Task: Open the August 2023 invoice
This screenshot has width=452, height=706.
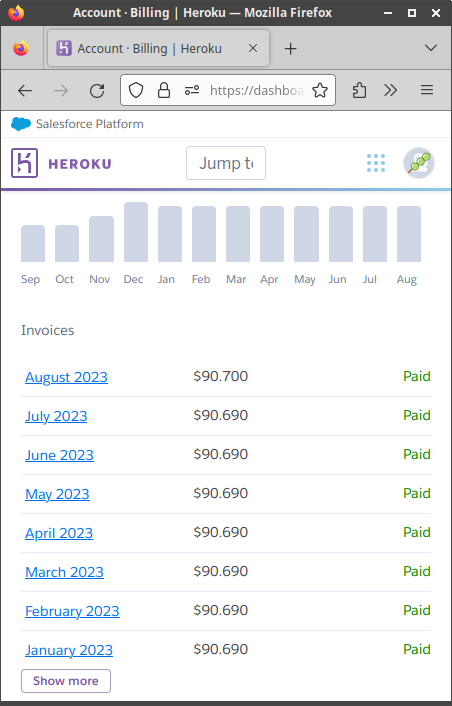Action: pos(67,377)
